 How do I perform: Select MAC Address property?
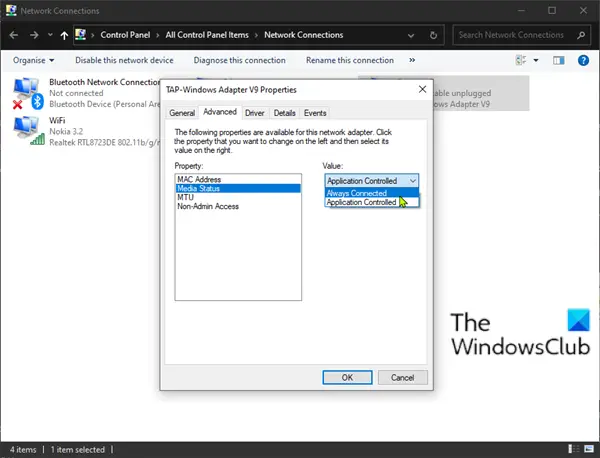point(238,179)
